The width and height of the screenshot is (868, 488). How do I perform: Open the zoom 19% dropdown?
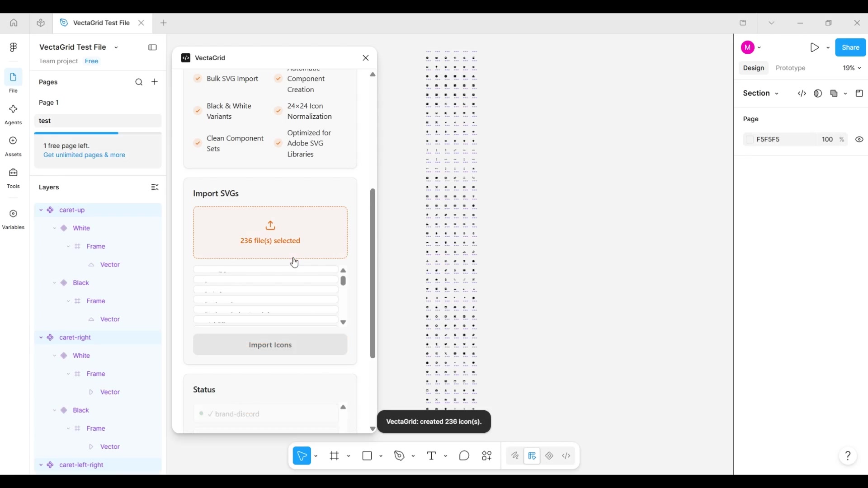coord(852,68)
